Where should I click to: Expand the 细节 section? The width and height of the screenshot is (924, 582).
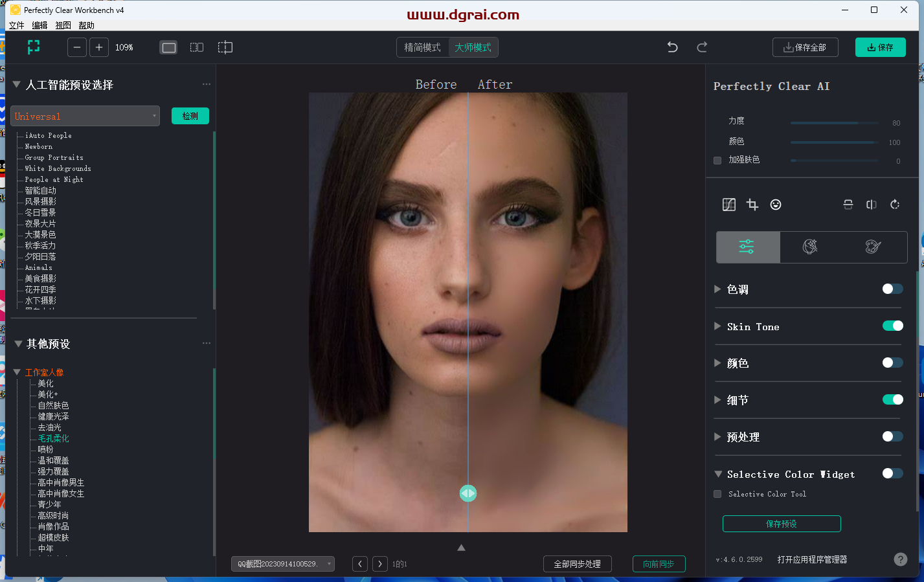[x=717, y=399]
